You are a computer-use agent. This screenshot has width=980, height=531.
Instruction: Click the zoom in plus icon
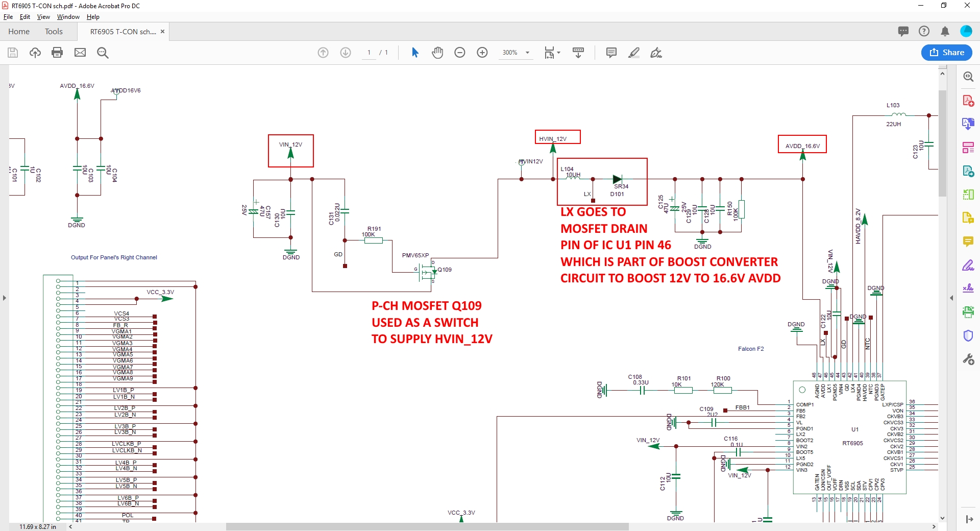click(482, 53)
